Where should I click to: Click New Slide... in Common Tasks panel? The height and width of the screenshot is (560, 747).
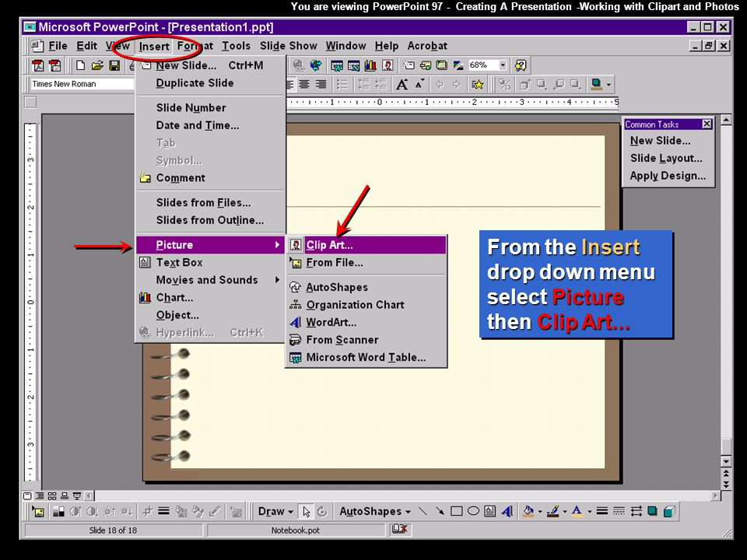(660, 141)
